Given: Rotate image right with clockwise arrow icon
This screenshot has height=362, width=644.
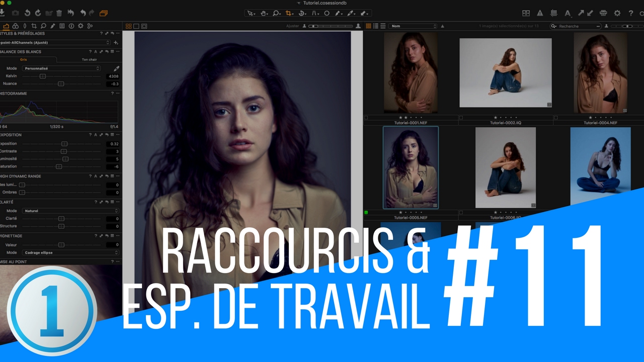Looking at the screenshot, I should [38, 13].
